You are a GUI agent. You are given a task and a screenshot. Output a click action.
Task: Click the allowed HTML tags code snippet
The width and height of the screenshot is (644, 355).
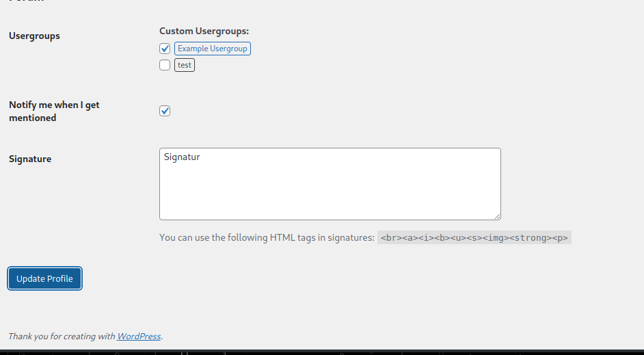point(474,238)
